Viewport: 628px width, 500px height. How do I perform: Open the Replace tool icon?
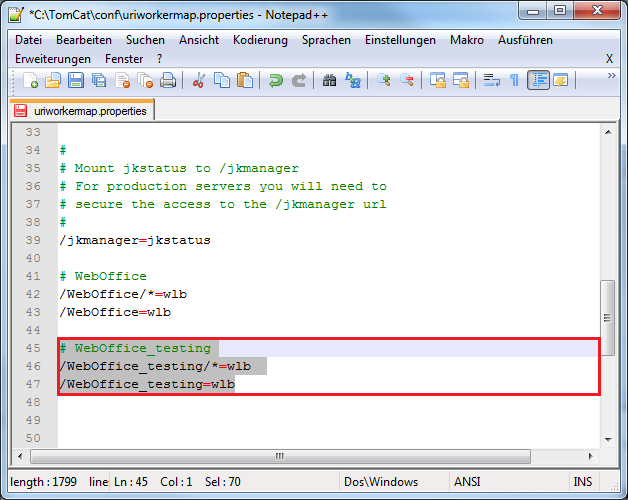pyautogui.click(x=353, y=80)
